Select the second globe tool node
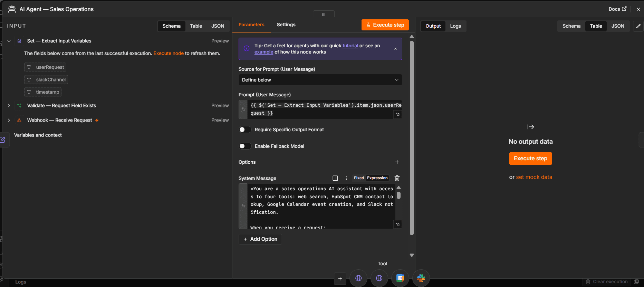 click(x=379, y=278)
